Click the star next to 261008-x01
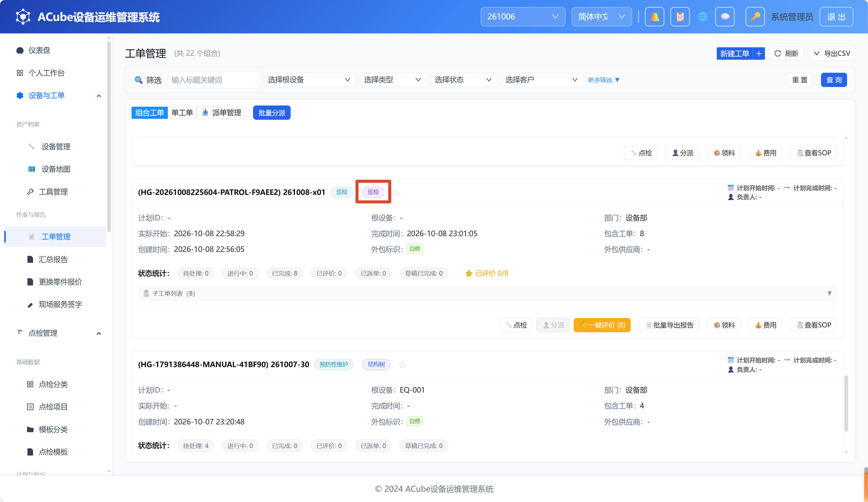Image resolution: width=868 pixels, height=502 pixels. tap(396, 192)
